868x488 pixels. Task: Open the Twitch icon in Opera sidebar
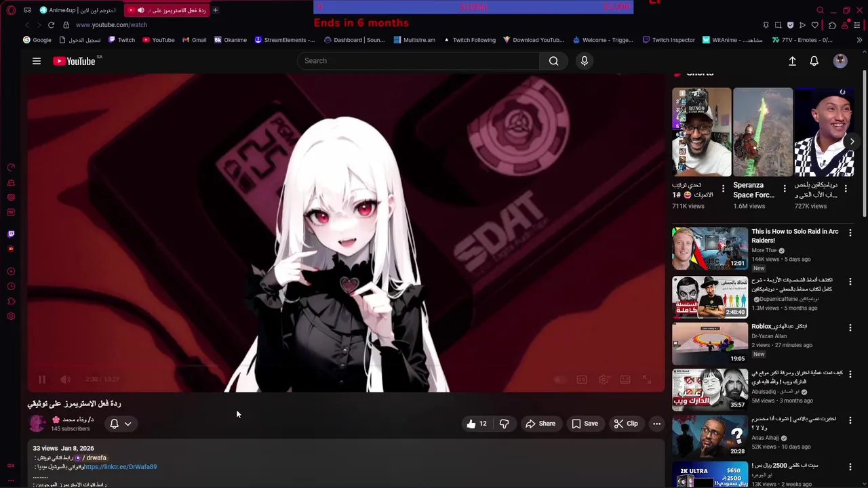coord(11,234)
